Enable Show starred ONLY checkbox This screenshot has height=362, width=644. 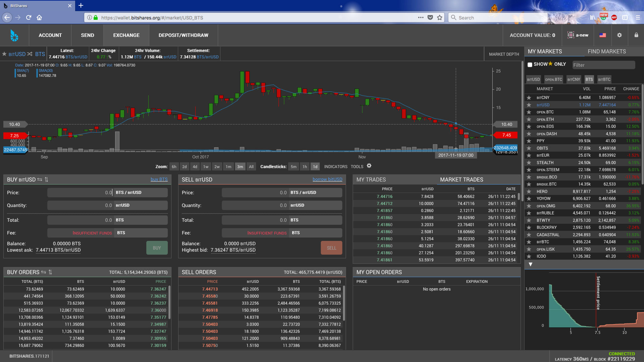coord(530,64)
